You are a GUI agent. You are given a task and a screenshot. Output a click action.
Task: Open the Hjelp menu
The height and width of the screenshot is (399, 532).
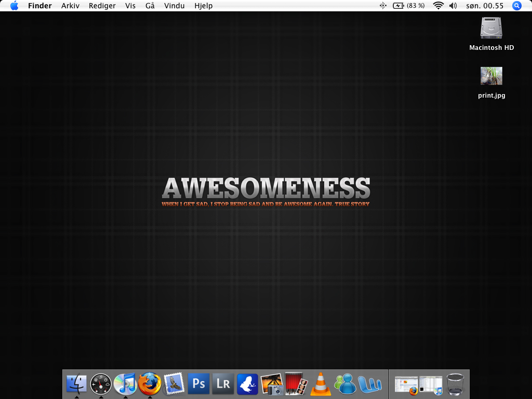(204, 6)
